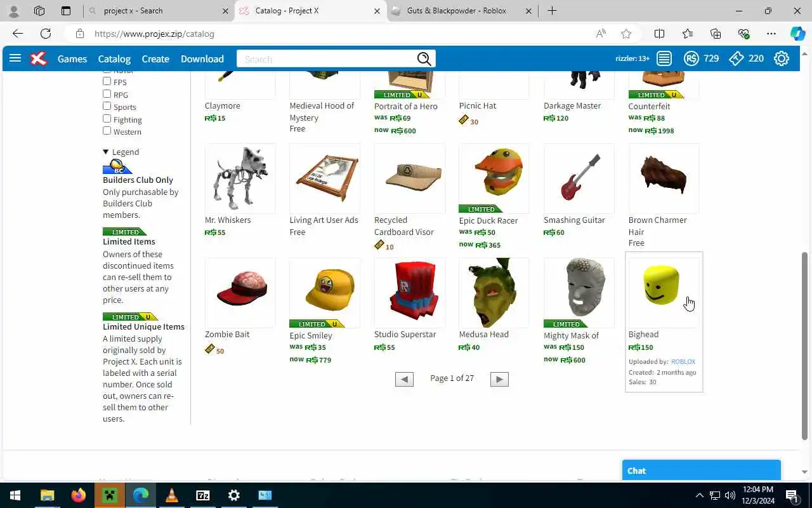
Task: Toggle split screen browser icon
Action: 659,34
